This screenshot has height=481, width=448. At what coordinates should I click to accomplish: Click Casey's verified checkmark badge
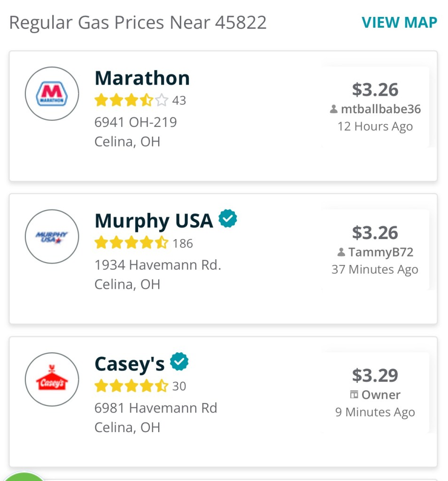pos(179,361)
